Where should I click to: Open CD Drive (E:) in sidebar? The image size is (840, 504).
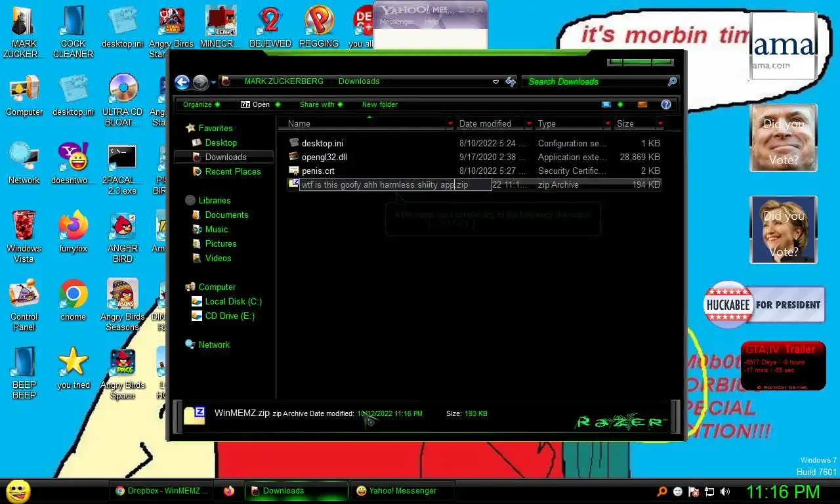[230, 316]
